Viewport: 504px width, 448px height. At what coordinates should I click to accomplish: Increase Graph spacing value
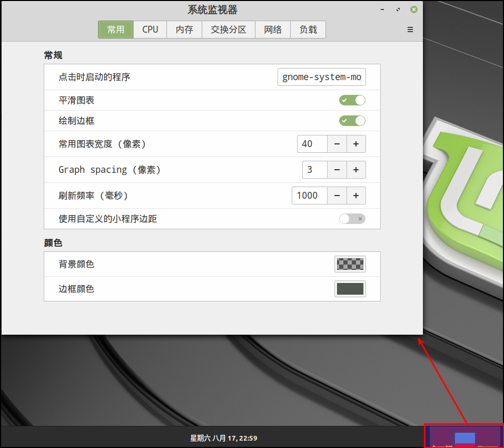(356, 169)
